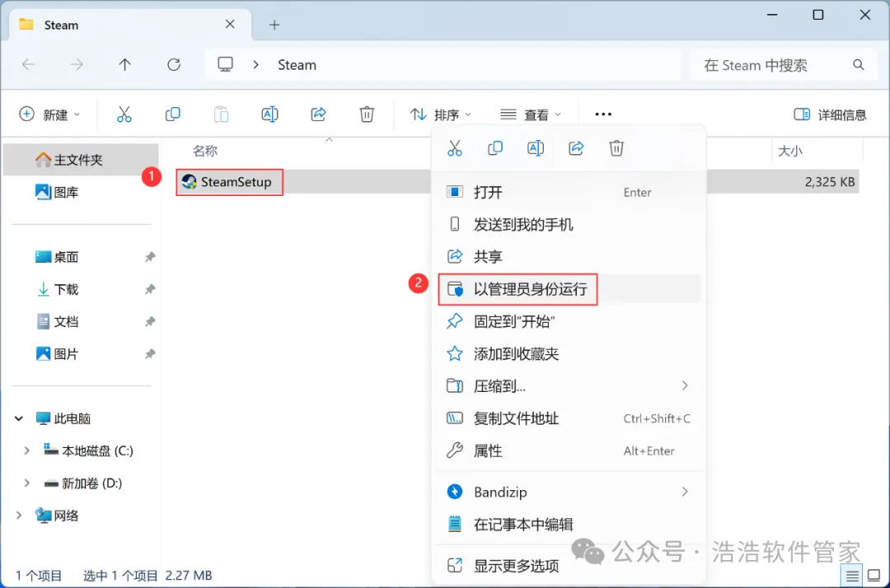Viewport: 890px width, 588px height.
Task: Open a new tab with plus button
Action: pos(274,25)
